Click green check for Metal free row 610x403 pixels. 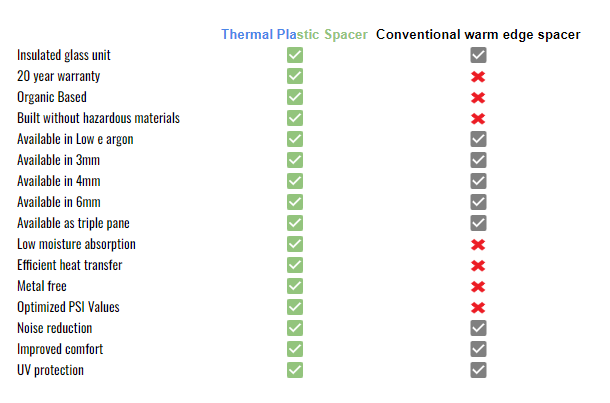(295, 286)
